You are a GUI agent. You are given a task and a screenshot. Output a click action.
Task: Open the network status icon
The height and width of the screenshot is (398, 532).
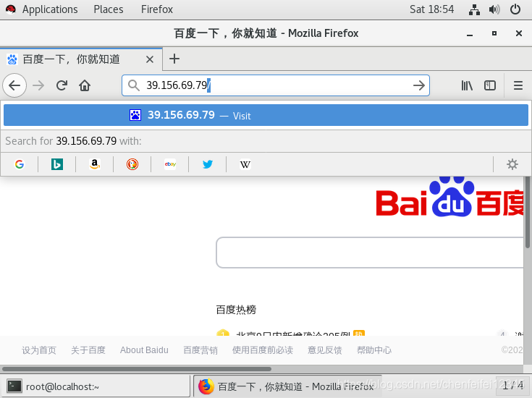point(474,9)
